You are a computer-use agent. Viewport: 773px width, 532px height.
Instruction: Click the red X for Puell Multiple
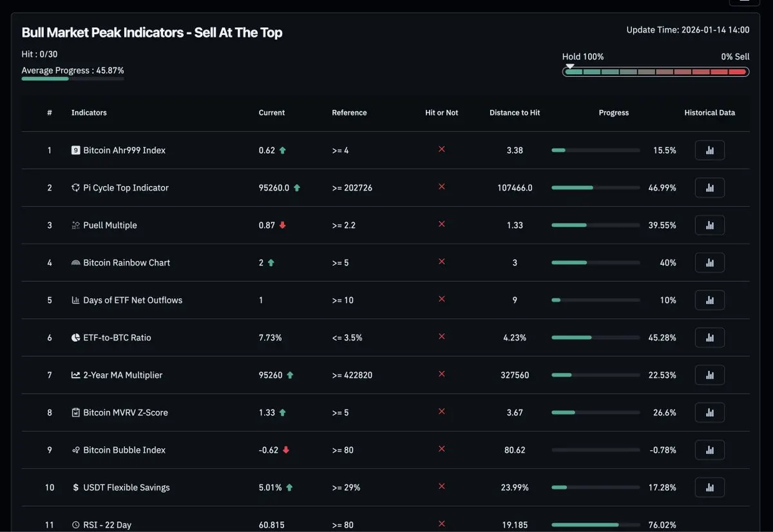(442, 224)
